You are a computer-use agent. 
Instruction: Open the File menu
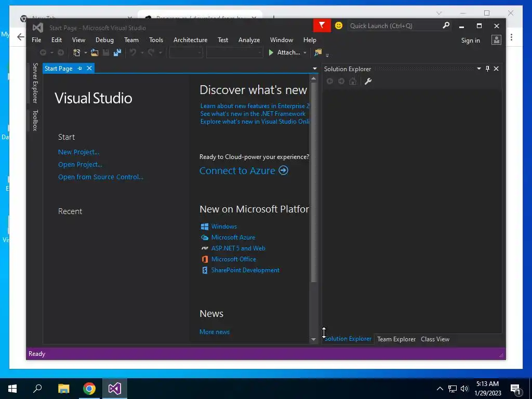point(36,39)
